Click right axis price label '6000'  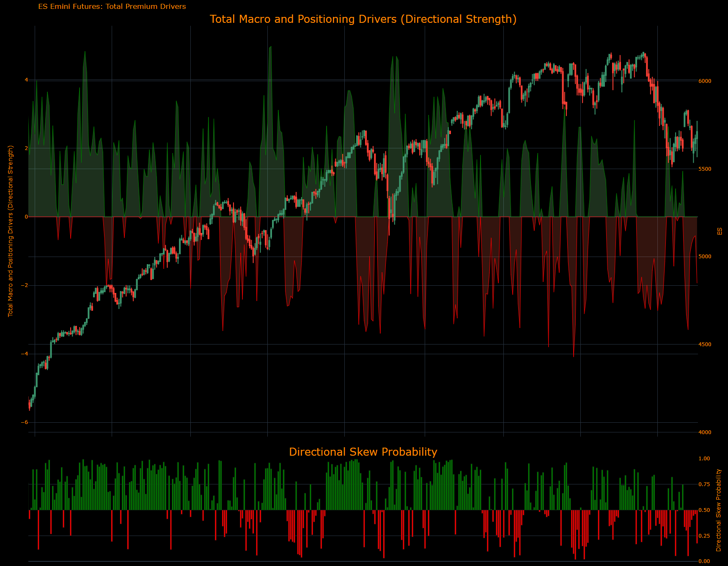705,81
